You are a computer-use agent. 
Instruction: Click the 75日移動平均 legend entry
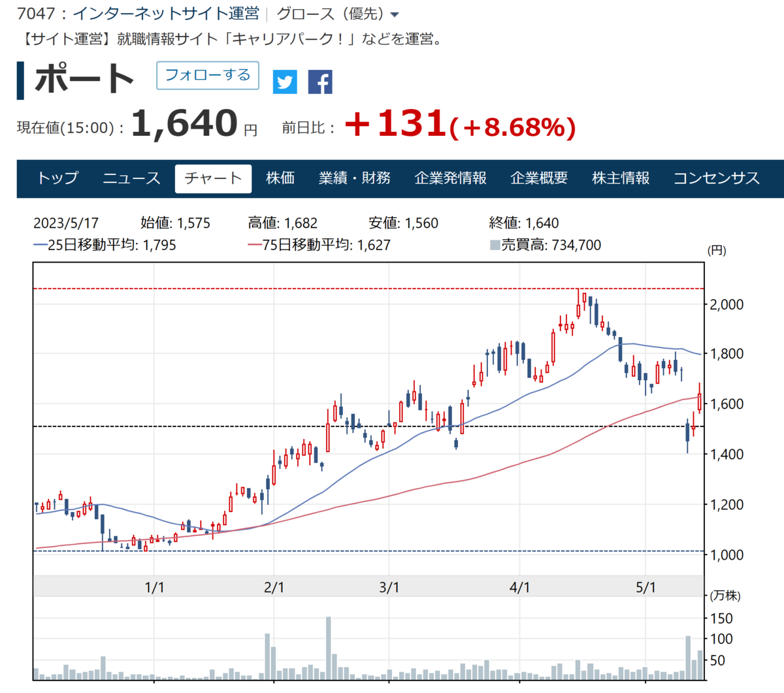(319, 245)
